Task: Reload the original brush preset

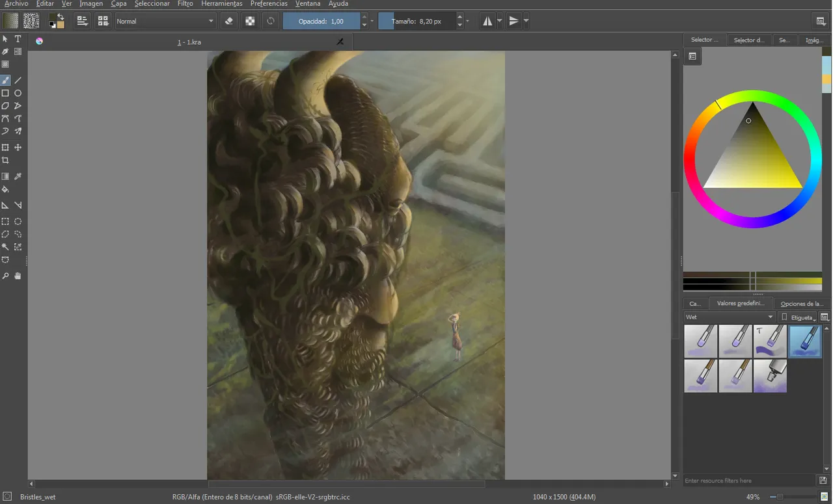Action: coord(271,21)
